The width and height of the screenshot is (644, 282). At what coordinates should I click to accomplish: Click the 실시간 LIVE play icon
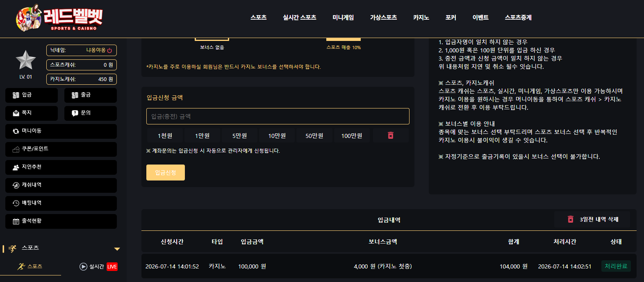(x=83, y=266)
